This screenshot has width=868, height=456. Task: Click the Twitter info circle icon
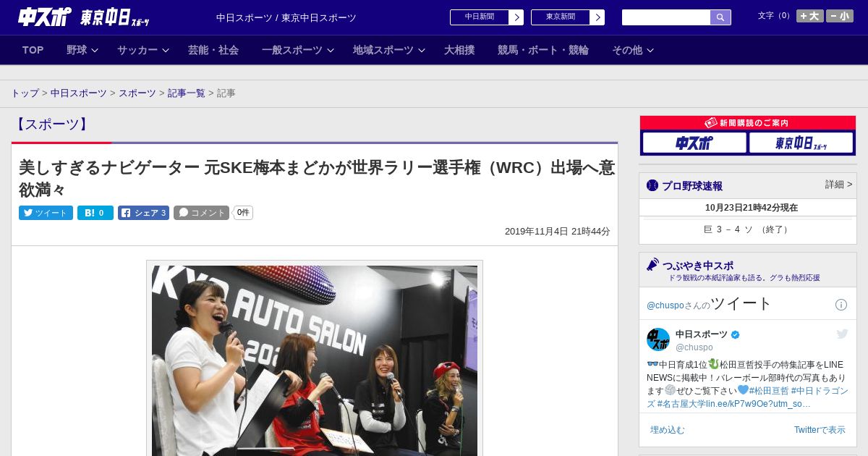pos(841,305)
